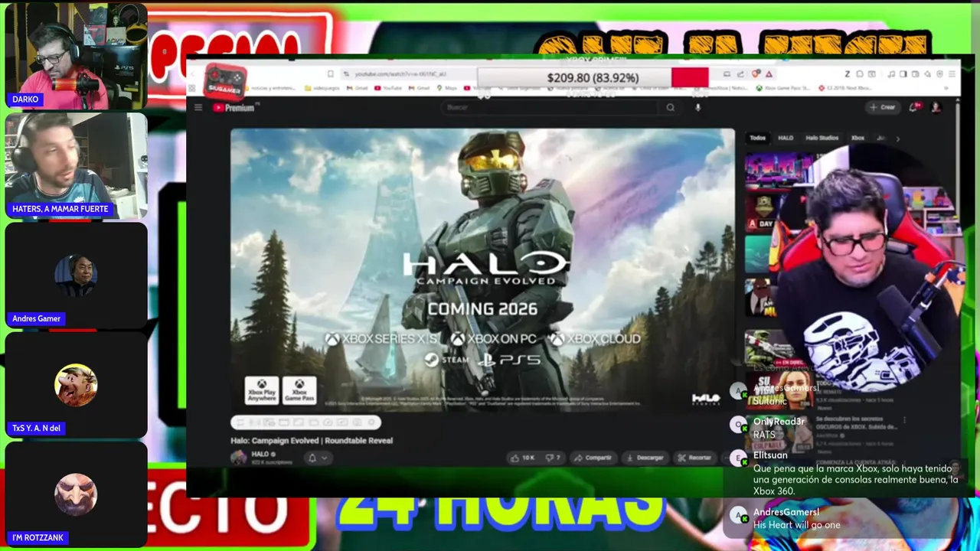
Task: Click the DARKO participant webcam tile
Action: (76, 57)
